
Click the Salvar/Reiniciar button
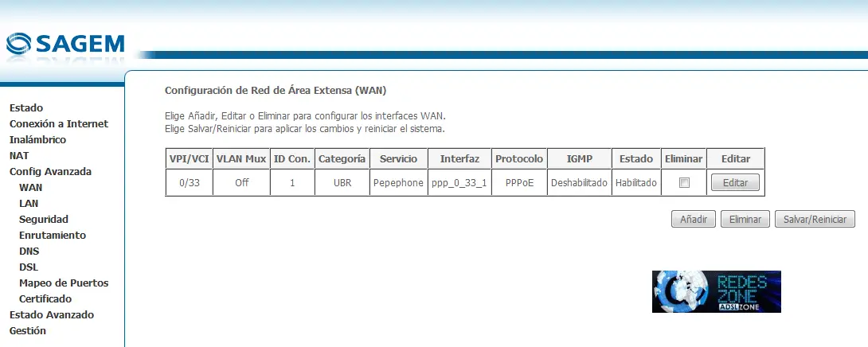[815, 219]
